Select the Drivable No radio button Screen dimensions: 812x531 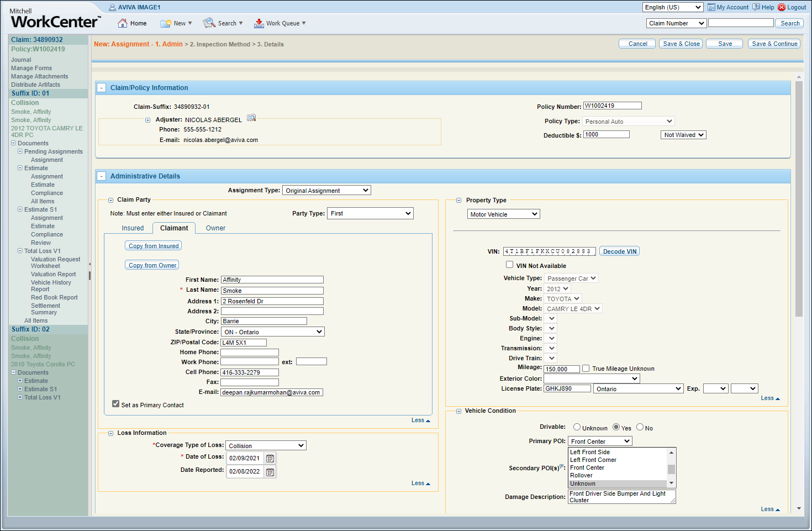tap(640, 427)
